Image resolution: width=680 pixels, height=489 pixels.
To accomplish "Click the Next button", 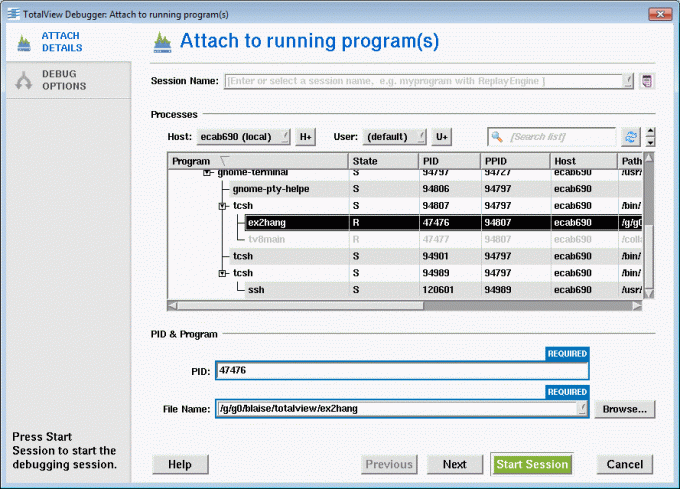I will point(454,465).
